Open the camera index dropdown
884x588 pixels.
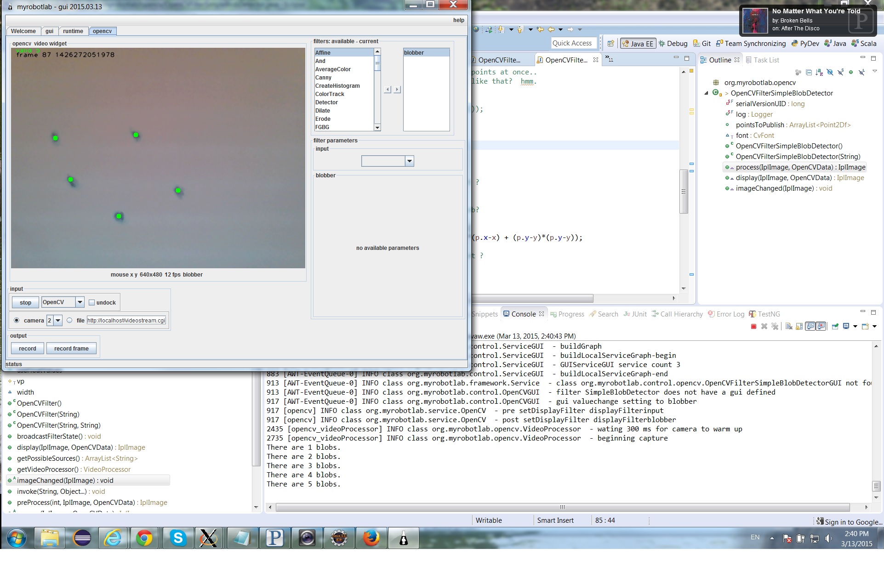pos(58,321)
